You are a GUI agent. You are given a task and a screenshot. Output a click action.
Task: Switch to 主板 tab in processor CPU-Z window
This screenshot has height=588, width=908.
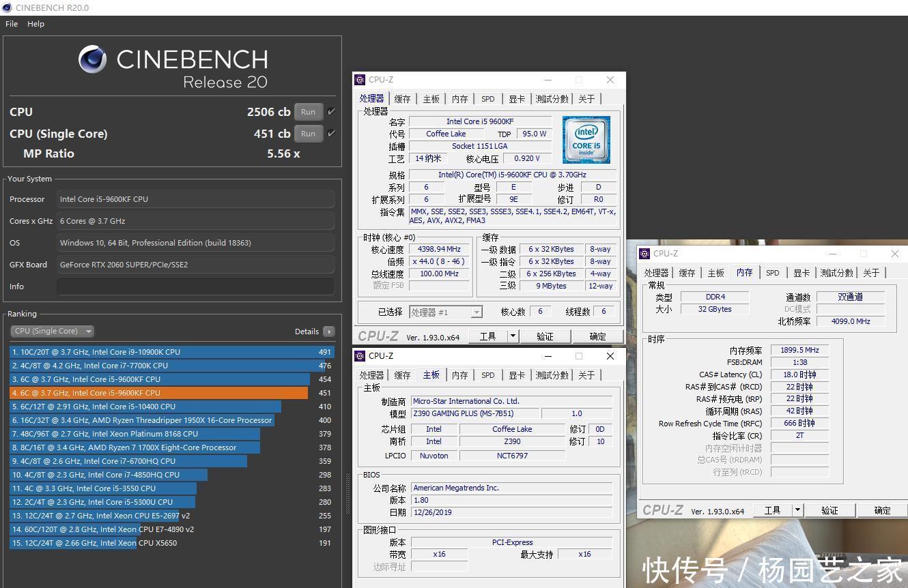tap(431, 99)
